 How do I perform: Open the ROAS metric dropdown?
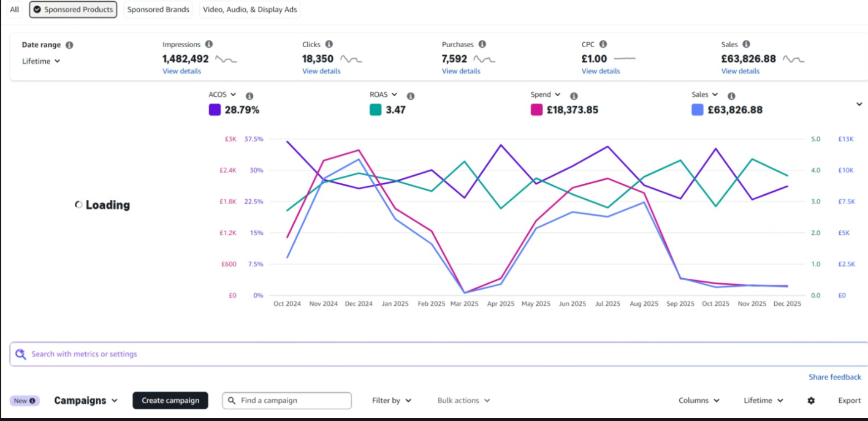click(x=383, y=94)
